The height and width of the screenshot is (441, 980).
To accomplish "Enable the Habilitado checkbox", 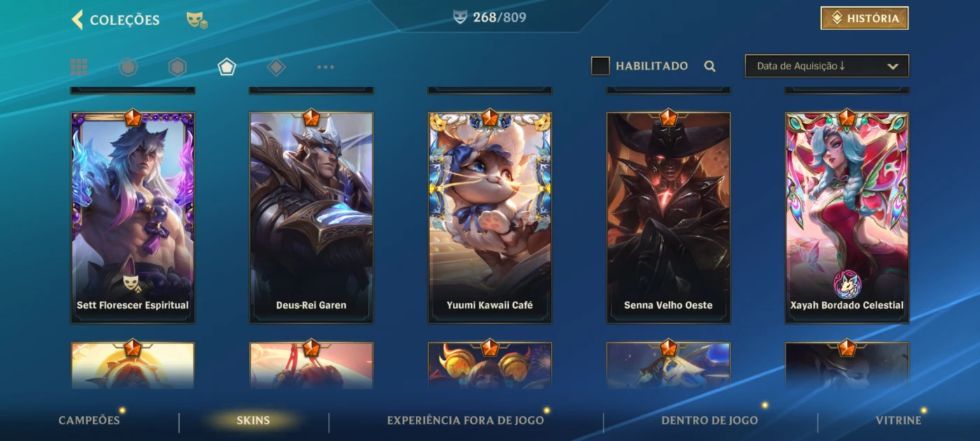I will click(x=601, y=66).
